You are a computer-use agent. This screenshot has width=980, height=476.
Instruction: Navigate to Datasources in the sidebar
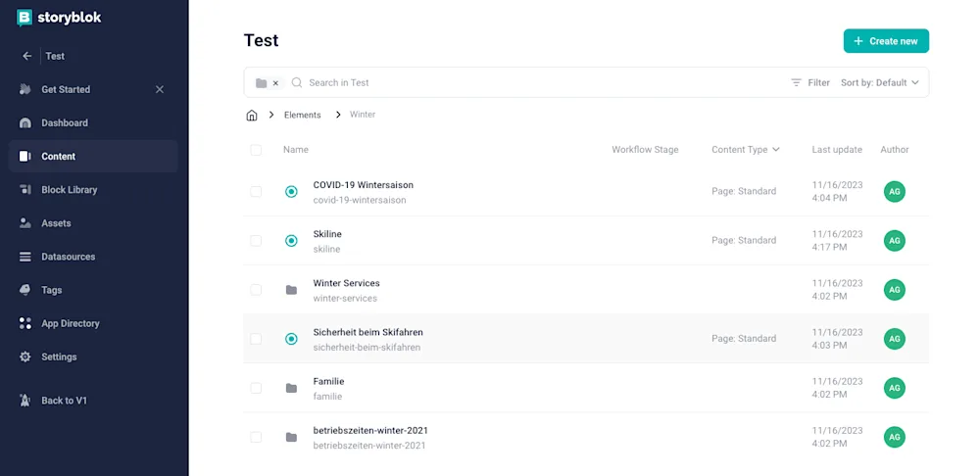point(68,257)
